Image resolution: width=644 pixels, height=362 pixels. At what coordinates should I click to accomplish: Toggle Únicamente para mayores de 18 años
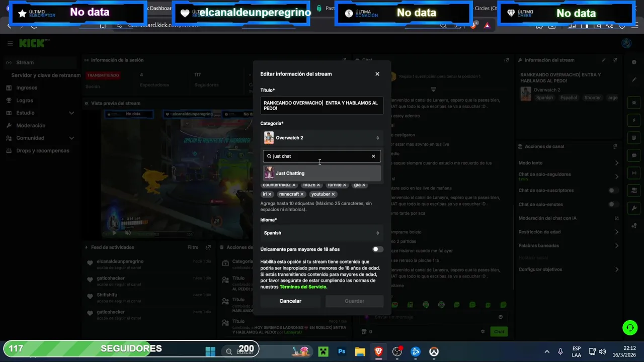377,249
